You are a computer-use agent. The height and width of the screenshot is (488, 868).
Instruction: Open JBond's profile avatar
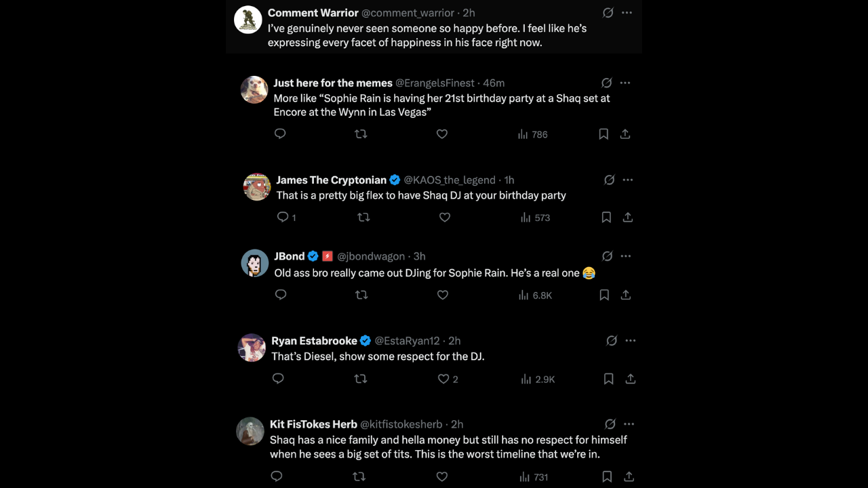(x=255, y=263)
